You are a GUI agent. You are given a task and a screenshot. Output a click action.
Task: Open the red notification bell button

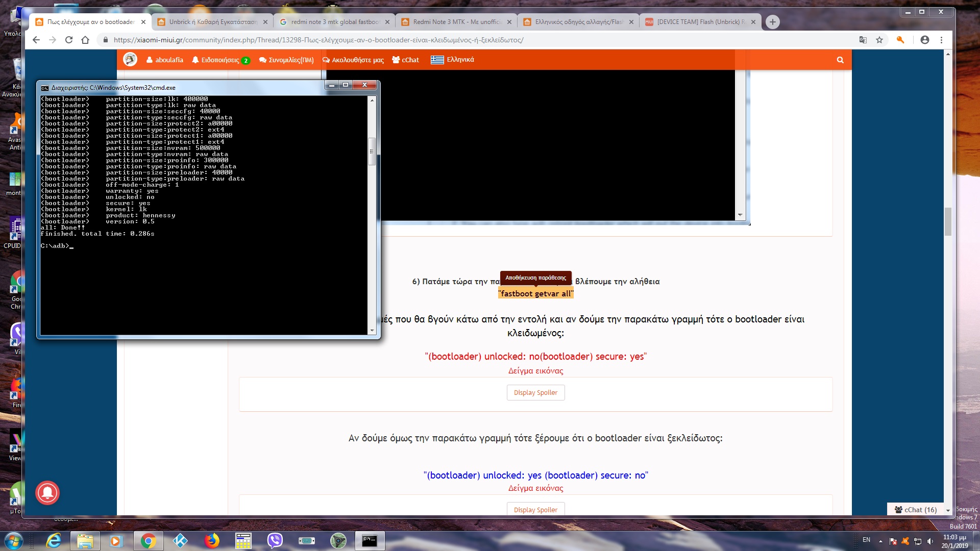(47, 492)
